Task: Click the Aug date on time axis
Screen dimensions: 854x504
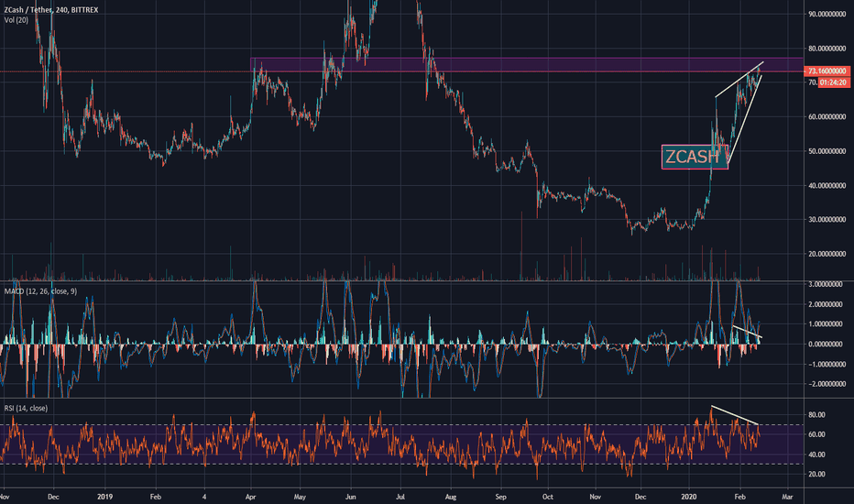Action: [451, 497]
